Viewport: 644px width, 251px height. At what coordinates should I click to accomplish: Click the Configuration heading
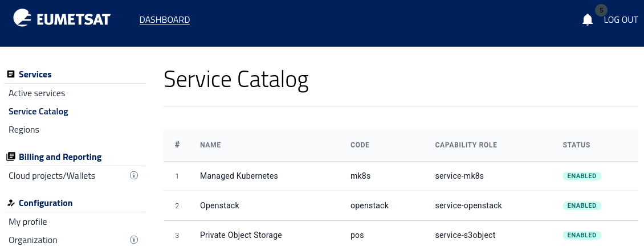46,203
